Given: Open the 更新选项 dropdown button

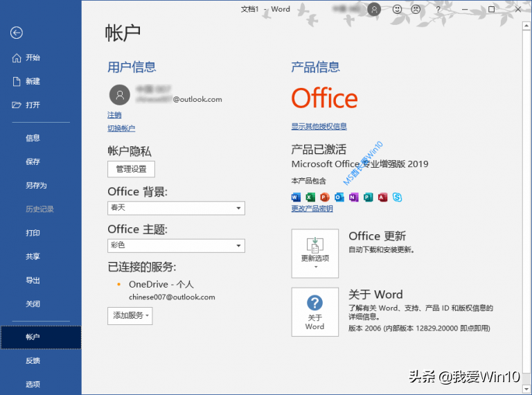Looking at the screenshot, I should [315, 254].
